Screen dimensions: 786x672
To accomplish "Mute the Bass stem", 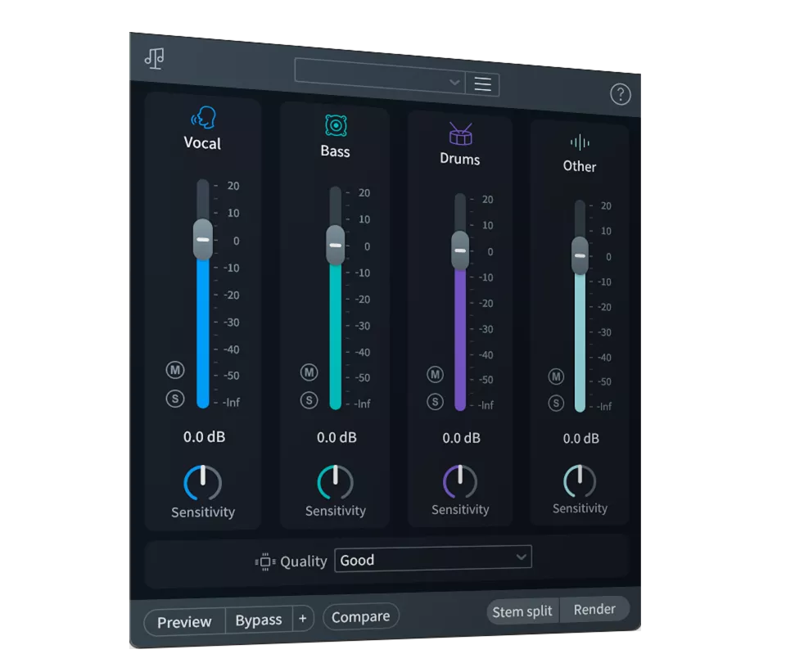I will click(309, 372).
